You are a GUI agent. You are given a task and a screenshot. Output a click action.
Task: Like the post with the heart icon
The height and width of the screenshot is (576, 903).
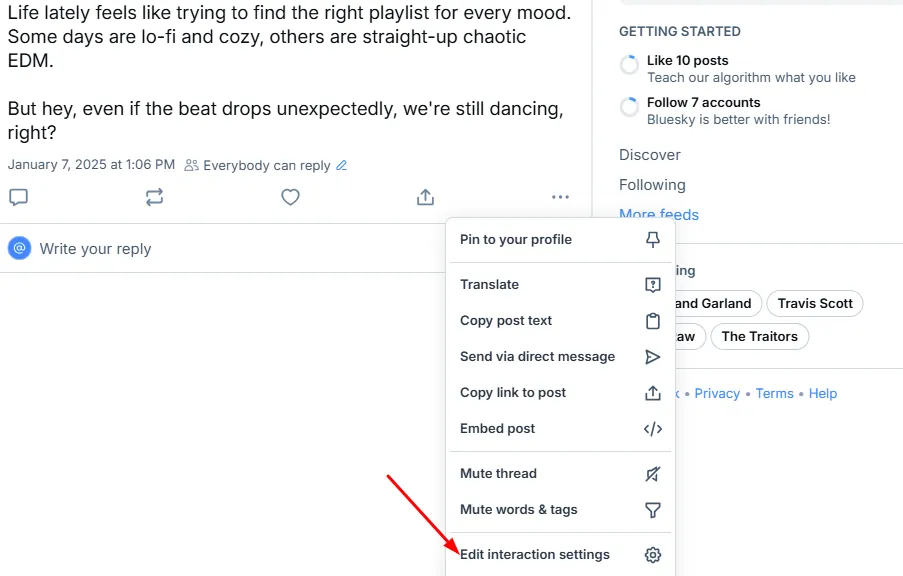pos(290,197)
